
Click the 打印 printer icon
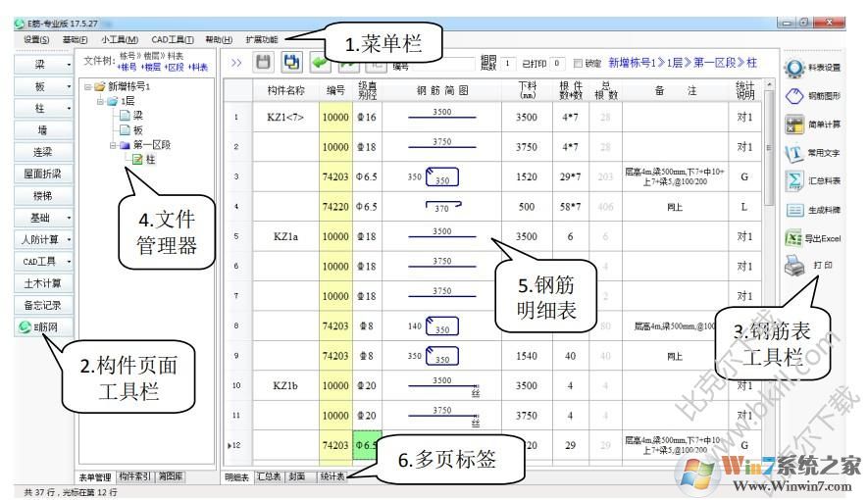794,266
